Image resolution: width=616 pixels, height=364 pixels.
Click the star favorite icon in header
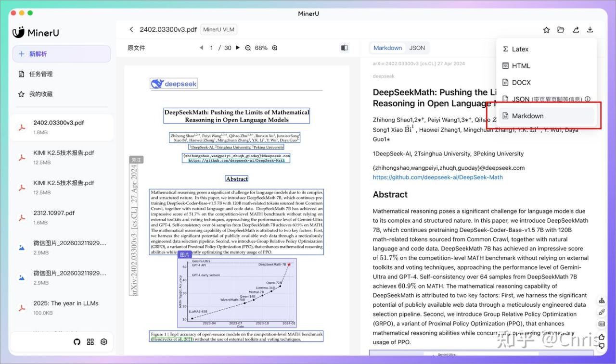tap(546, 30)
